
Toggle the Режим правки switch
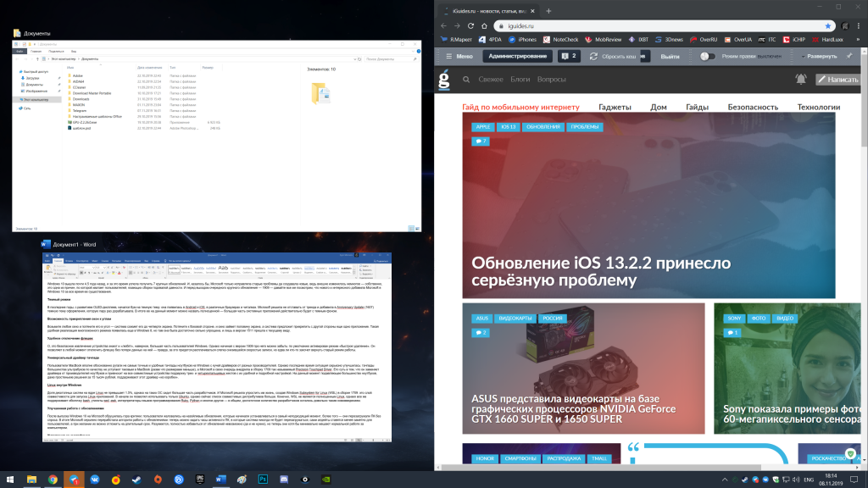(x=708, y=57)
